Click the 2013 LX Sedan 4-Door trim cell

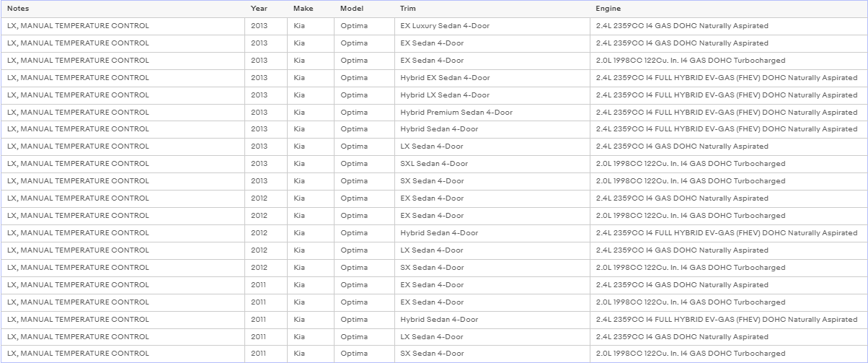pyautogui.click(x=492, y=146)
